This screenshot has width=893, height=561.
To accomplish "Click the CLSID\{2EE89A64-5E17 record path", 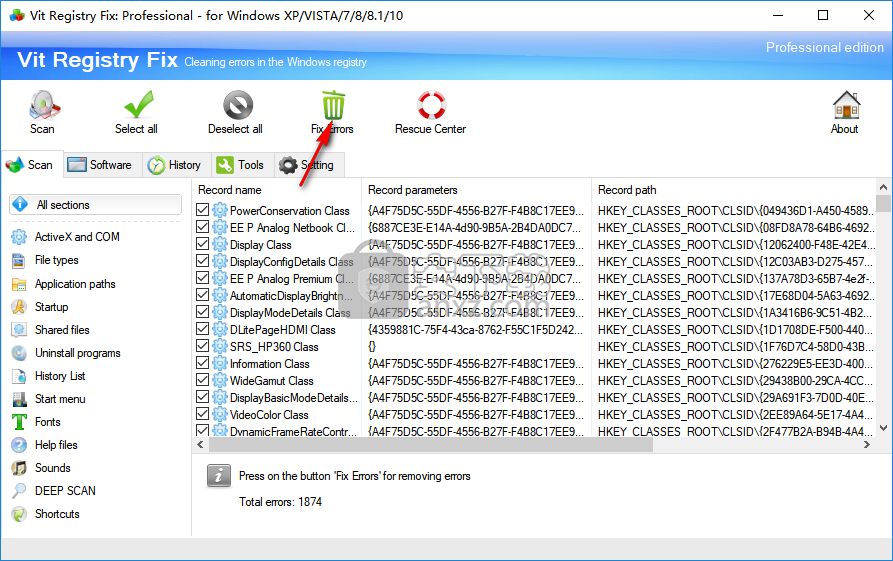I will (x=735, y=415).
